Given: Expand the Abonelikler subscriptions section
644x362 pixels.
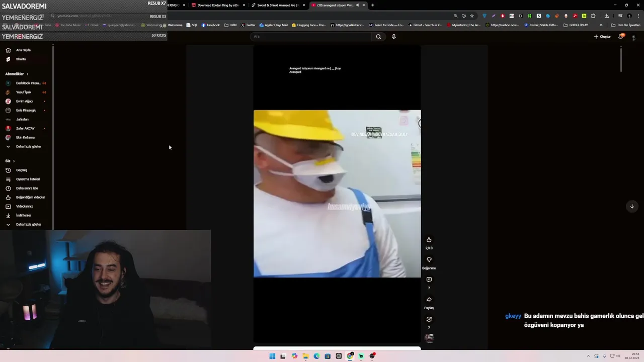Looking at the screenshot, I should [x=17, y=74].
